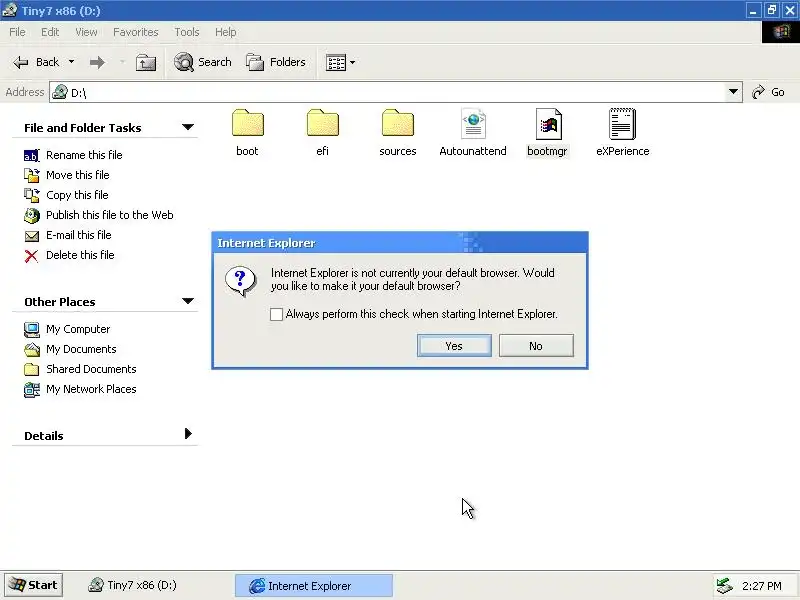Screen dimensions: 800x600
Task: Click the Internet Explorer dialog title bar
Action: (400, 243)
